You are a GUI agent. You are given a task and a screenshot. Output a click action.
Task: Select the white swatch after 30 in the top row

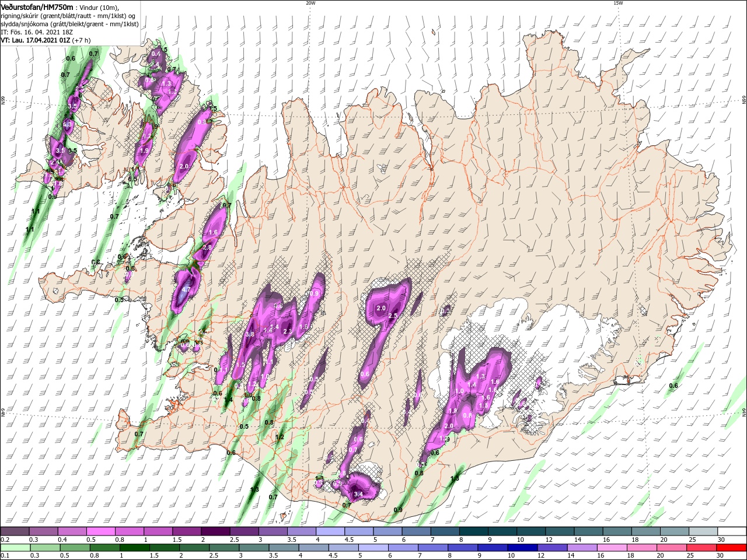[x=732, y=531]
